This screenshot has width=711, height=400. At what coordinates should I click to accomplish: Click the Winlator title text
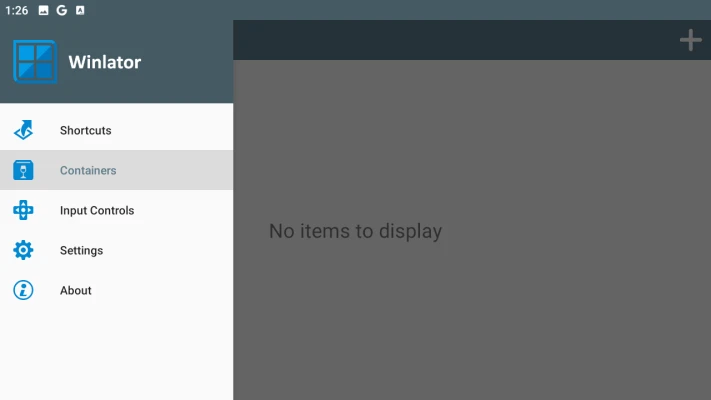coord(105,62)
